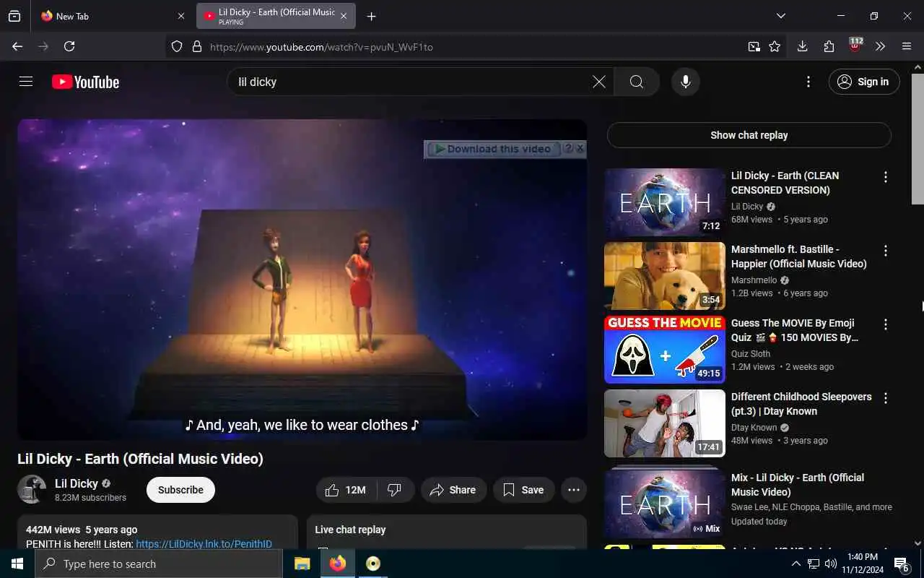
Task: Open the notifications center icon
Action: point(902,564)
